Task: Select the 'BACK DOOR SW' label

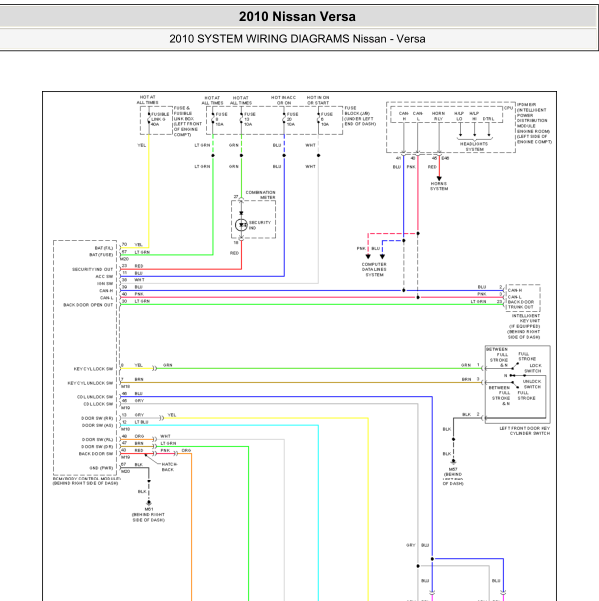Action: 96,453
